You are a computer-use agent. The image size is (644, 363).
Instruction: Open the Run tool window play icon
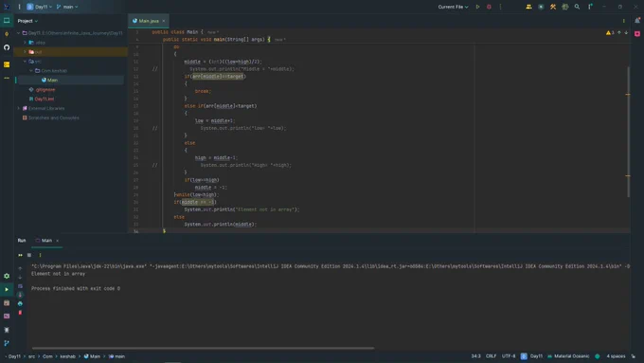pos(7,289)
